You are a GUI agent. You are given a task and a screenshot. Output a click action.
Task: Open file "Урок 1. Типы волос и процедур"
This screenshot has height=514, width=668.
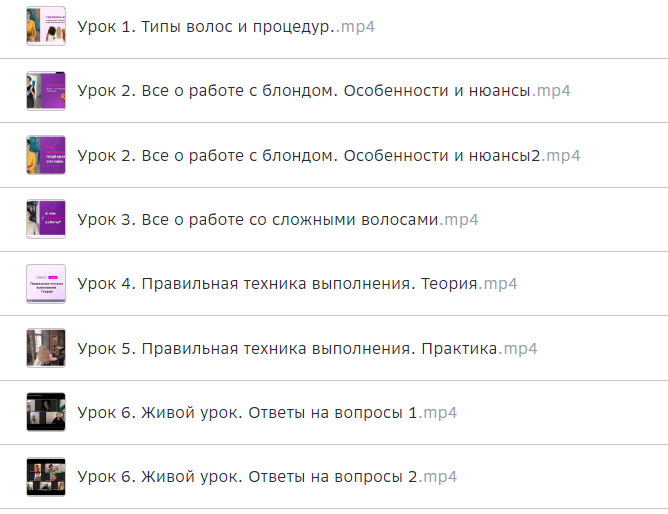coord(205,27)
